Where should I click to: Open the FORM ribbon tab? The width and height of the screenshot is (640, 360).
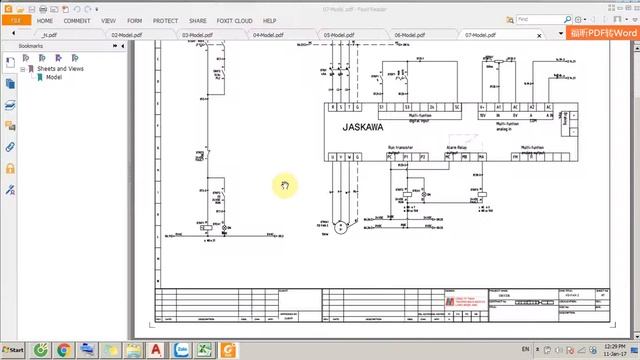[x=134, y=20]
